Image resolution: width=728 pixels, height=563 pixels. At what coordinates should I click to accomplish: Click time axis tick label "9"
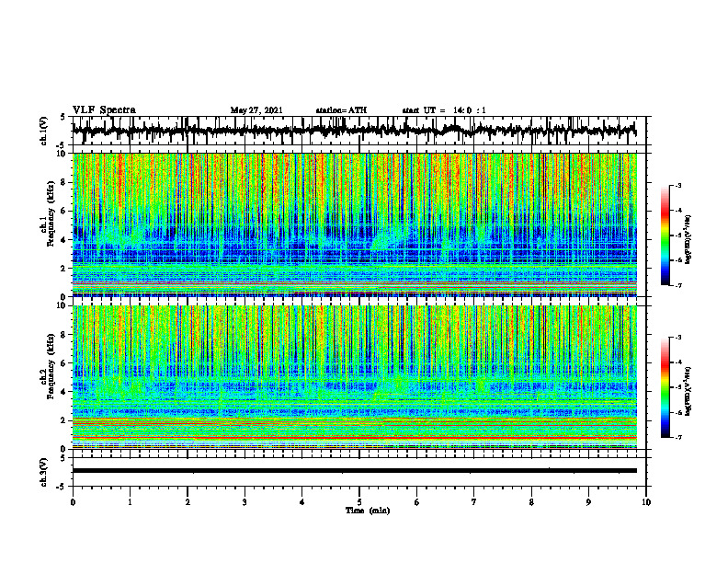[588, 502]
